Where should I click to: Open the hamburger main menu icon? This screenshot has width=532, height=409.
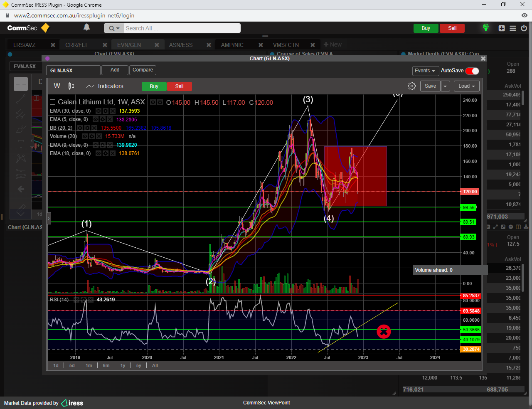coord(513,28)
